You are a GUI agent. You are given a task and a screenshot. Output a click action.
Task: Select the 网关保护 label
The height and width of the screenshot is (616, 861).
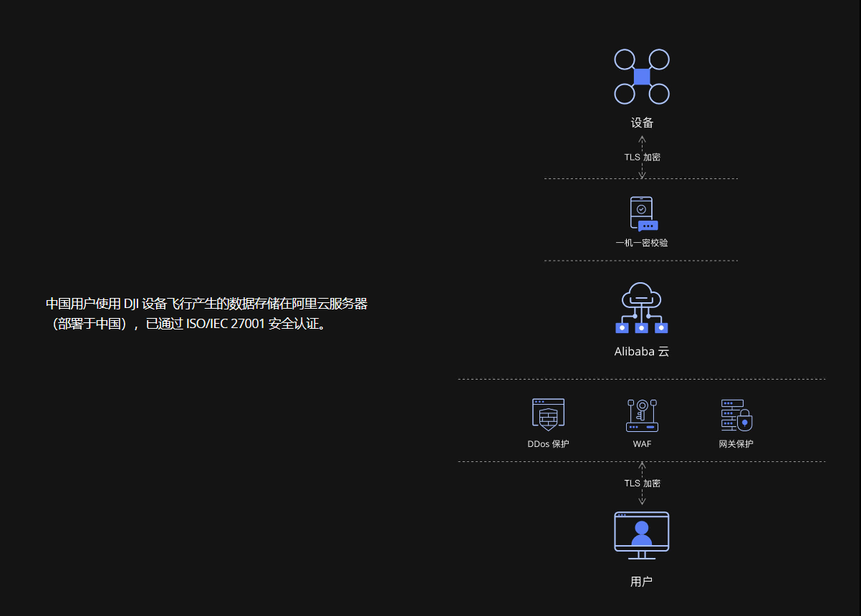click(736, 444)
